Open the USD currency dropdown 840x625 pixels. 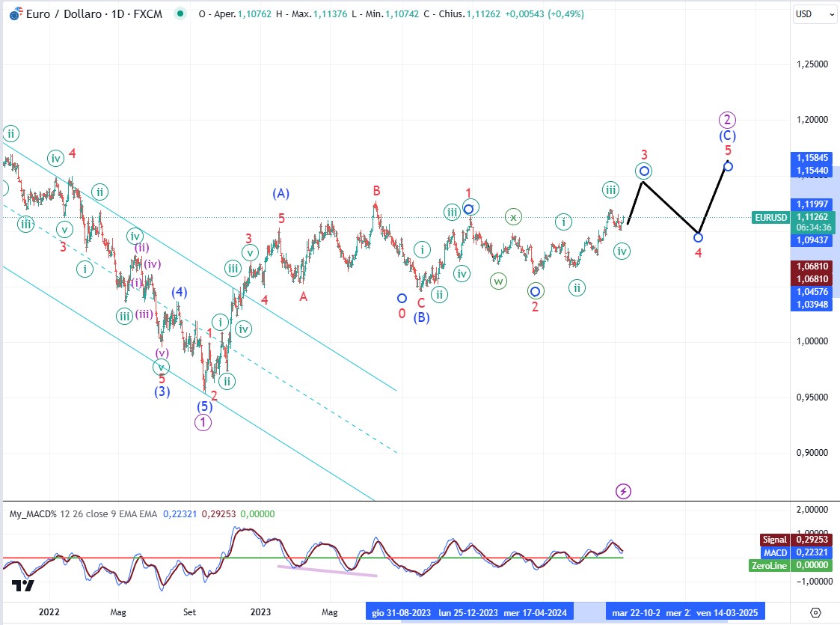coord(815,14)
